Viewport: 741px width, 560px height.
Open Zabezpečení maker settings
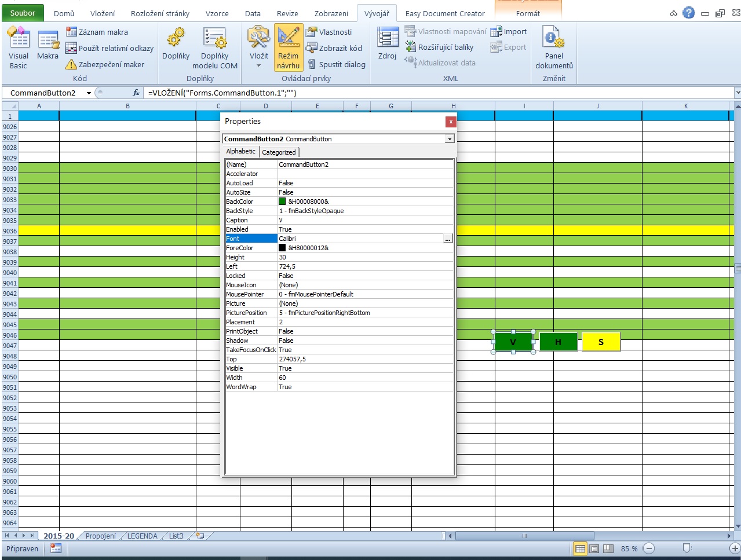coord(105,64)
